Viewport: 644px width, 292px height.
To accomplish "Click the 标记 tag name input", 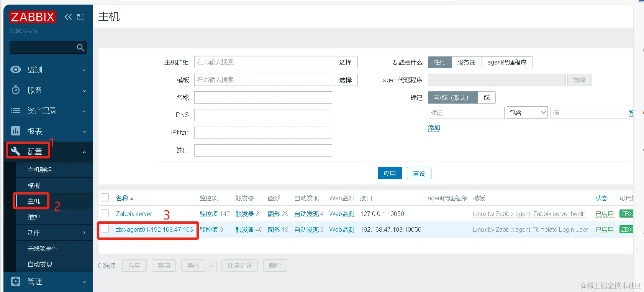I will coord(466,112).
